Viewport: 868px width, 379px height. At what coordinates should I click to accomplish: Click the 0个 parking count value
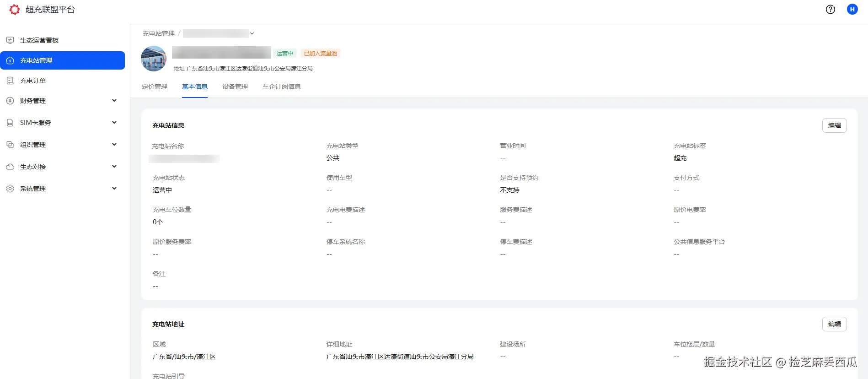pyautogui.click(x=158, y=222)
